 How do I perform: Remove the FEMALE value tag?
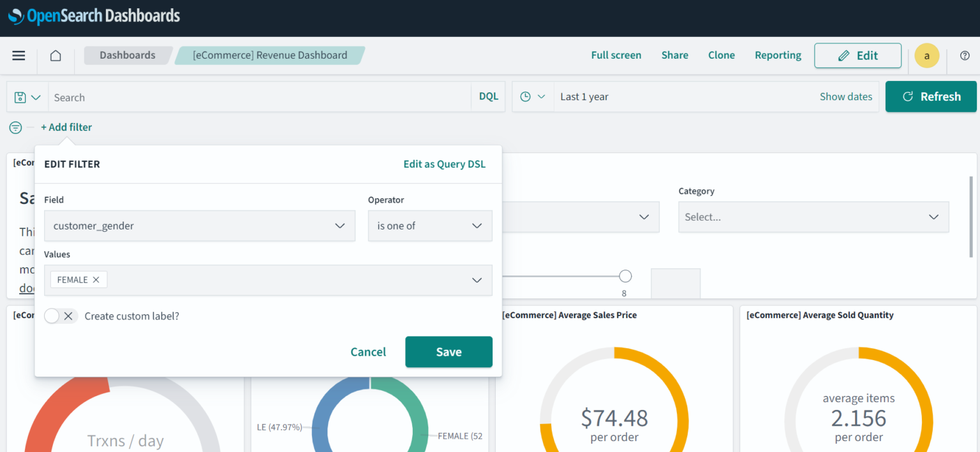[96, 280]
